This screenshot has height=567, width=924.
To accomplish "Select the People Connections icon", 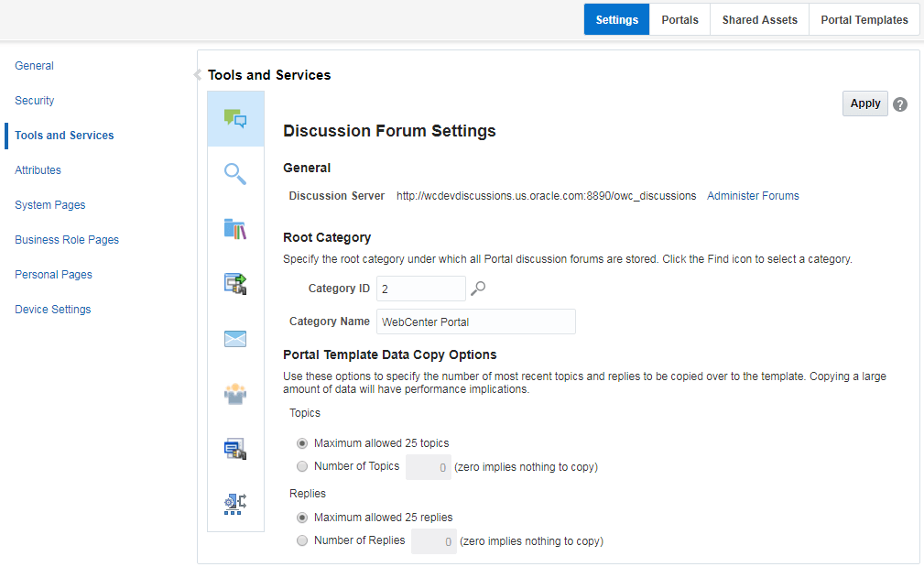I will click(235, 394).
